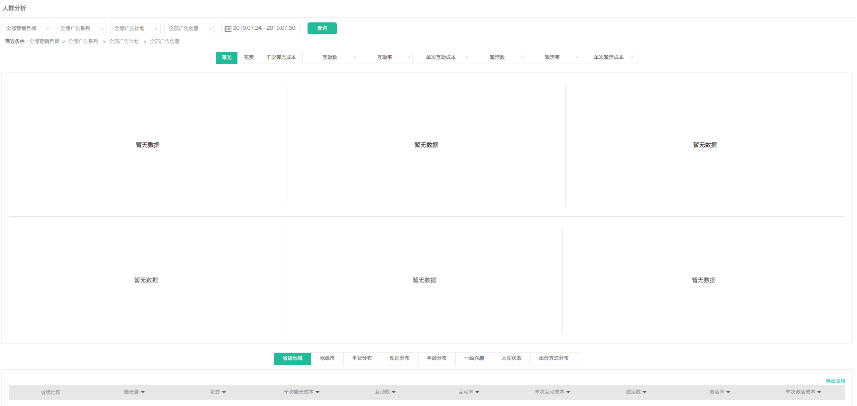The width and height of the screenshot is (857, 406).
Task: Click the calendar icon in date range field
Action: [228, 28]
